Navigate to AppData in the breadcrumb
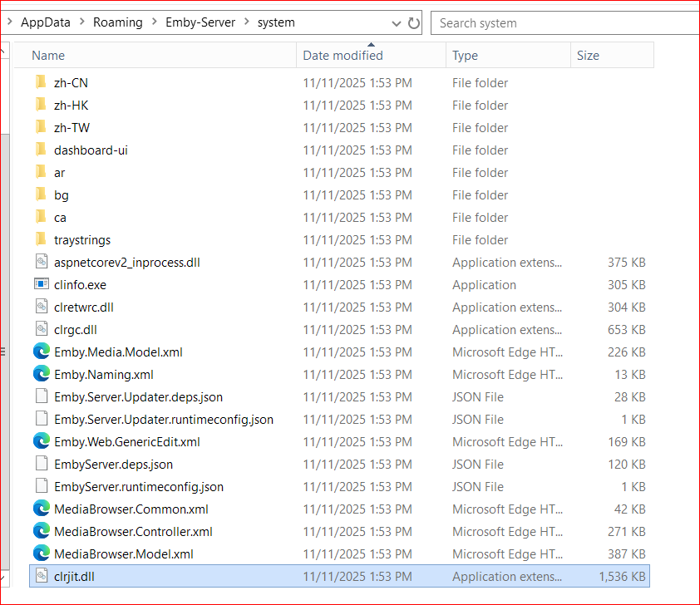This screenshot has height=605, width=700. click(46, 22)
